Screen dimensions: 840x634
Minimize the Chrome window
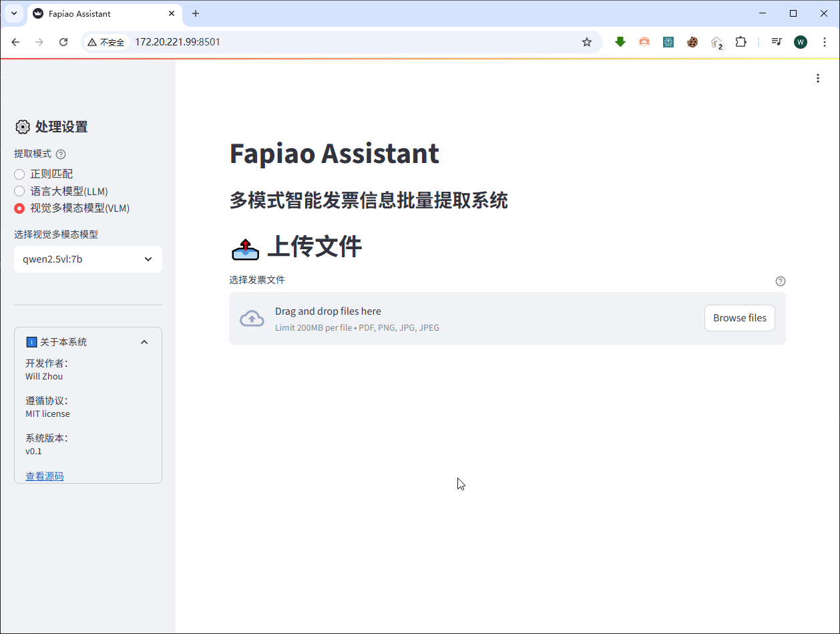tap(763, 13)
